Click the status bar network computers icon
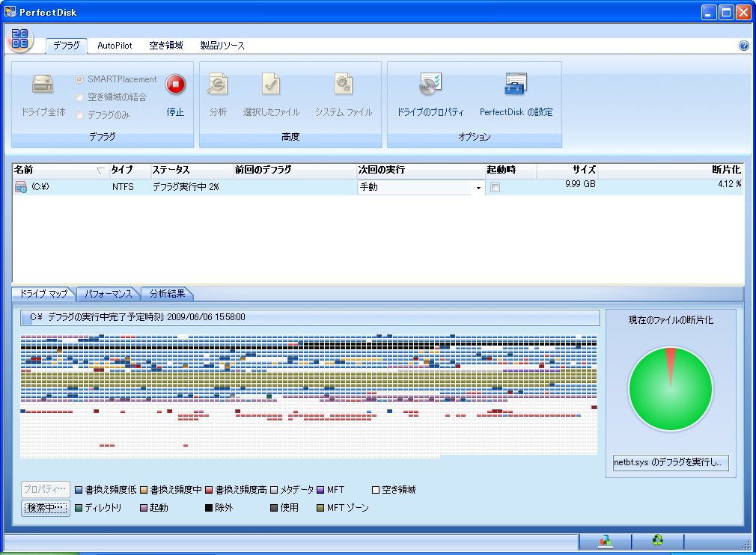 (605, 541)
